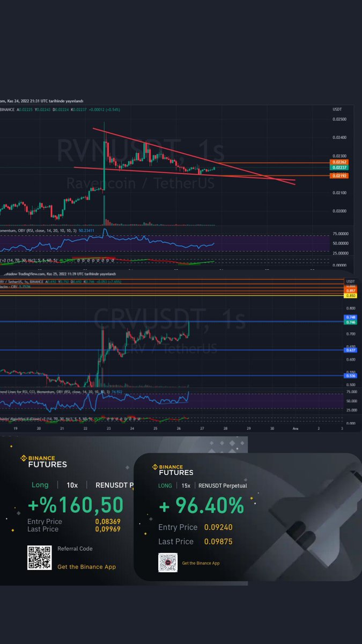Click 'Get the Binance App' on the 10x card

tap(86, 567)
